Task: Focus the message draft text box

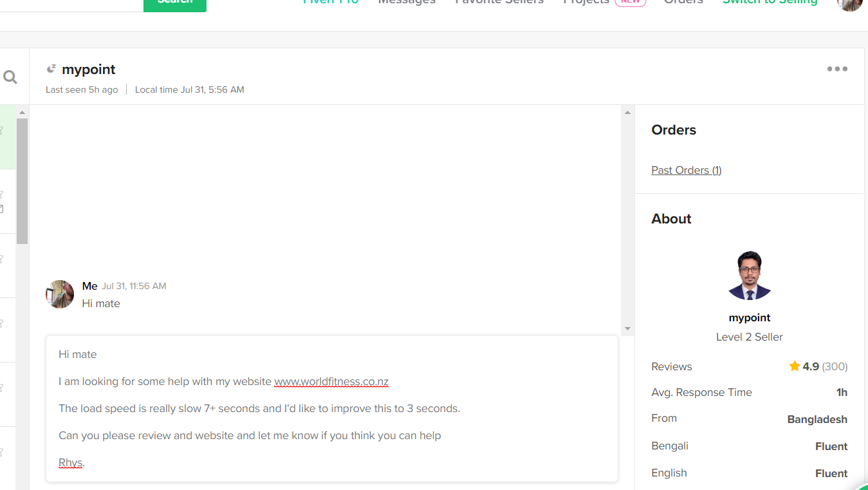Action: (332, 408)
